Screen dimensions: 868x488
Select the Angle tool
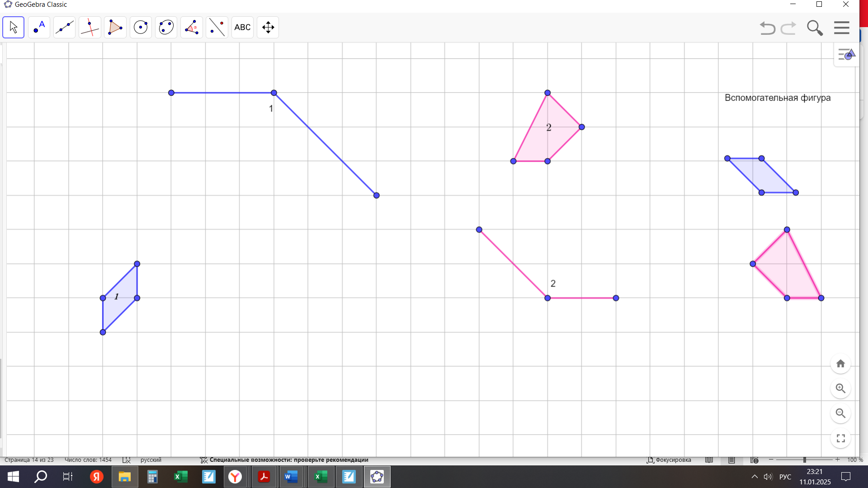[192, 28]
